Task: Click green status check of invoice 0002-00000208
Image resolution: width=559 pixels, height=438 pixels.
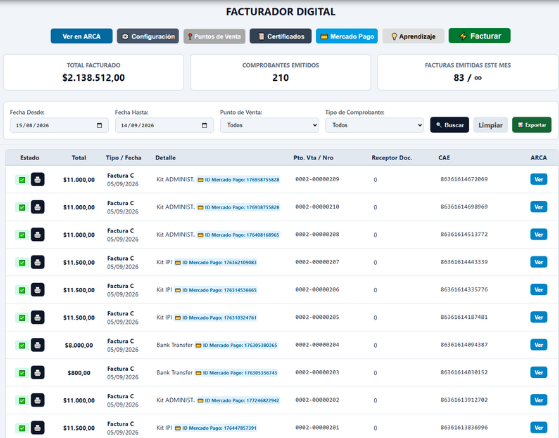Action: click(x=22, y=235)
